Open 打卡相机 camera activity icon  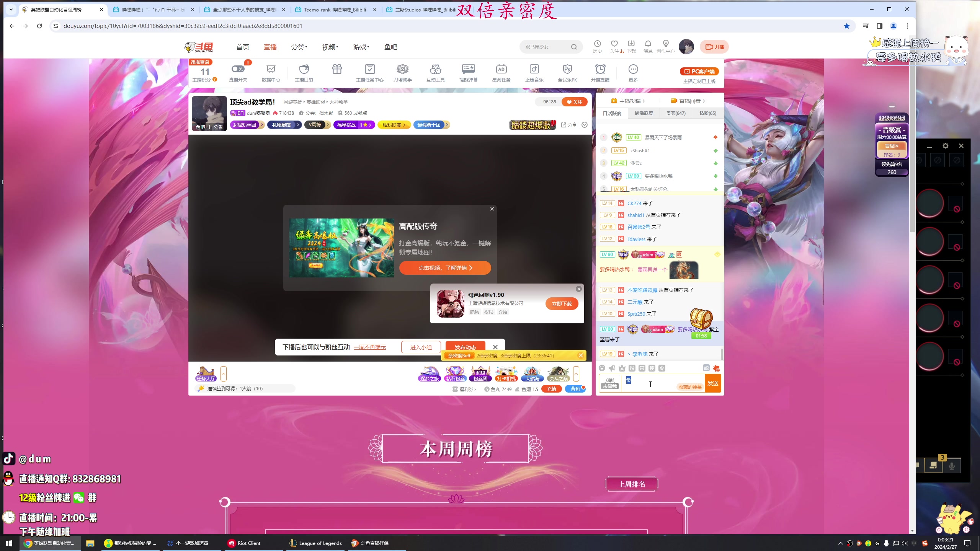pos(506,374)
